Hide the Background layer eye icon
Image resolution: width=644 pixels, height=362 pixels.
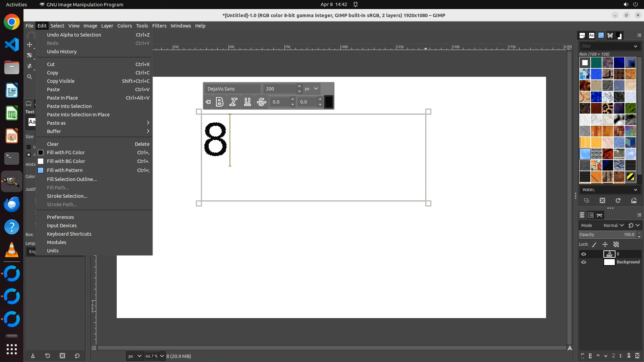coord(584,262)
